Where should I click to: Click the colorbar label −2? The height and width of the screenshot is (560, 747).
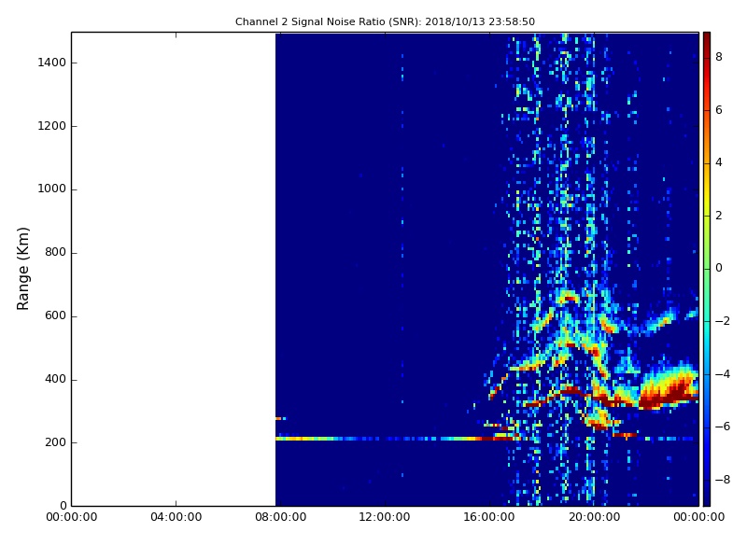coord(723,321)
